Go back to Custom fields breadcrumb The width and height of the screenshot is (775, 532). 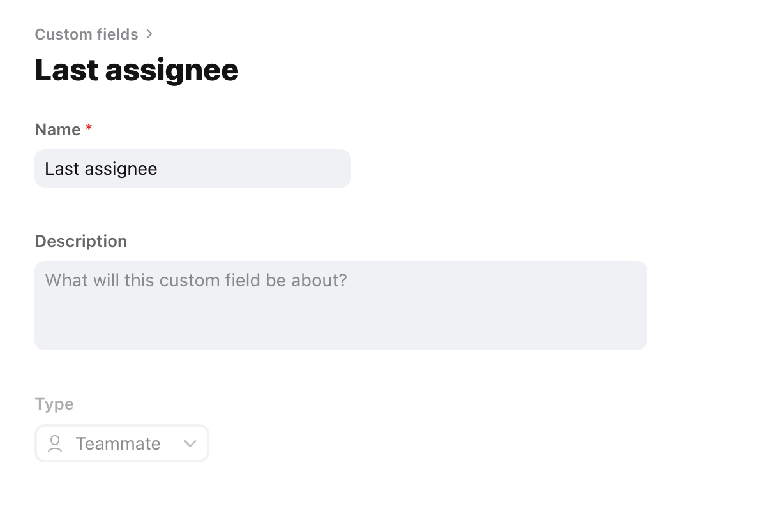coord(86,34)
